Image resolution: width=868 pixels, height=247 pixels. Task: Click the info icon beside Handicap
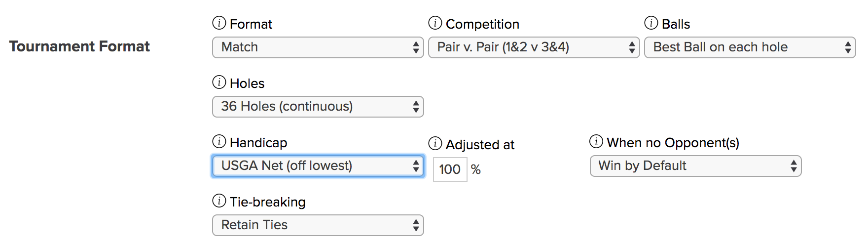[219, 141]
